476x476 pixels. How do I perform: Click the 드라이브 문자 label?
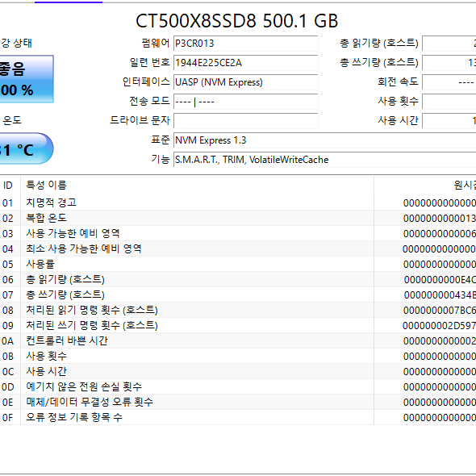click(140, 120)
